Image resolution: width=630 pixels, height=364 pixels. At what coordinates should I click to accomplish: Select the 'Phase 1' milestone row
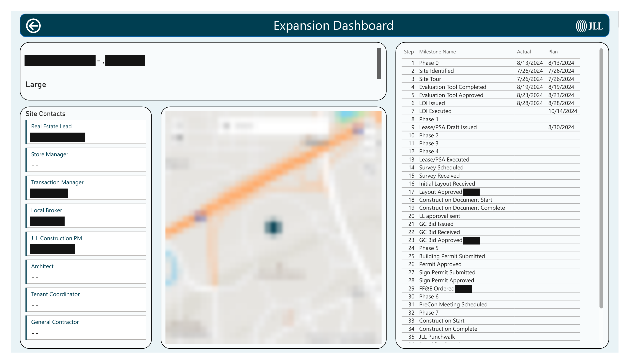[491, 119]
